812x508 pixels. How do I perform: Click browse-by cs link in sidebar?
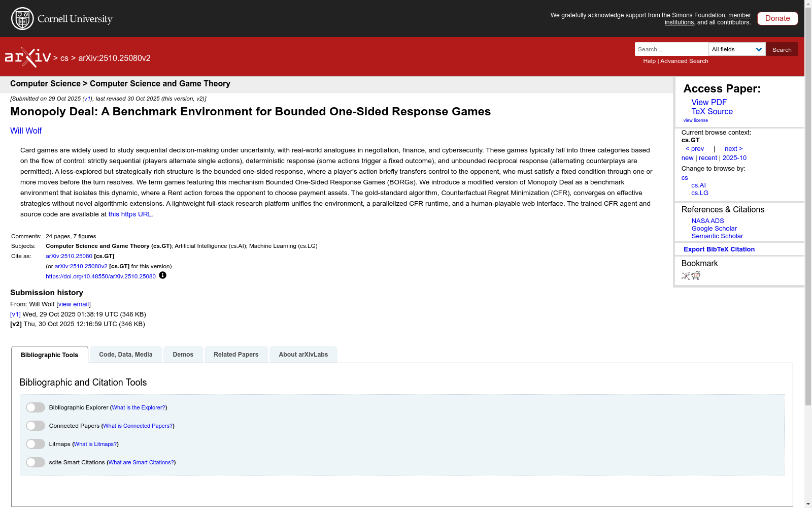[685, 178]
